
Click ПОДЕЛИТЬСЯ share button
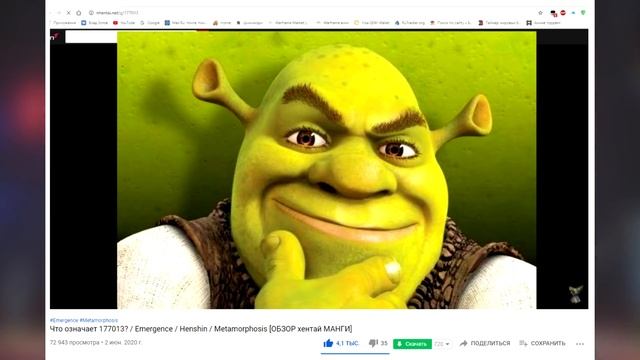pyautogui.click(x=485, y=344)
